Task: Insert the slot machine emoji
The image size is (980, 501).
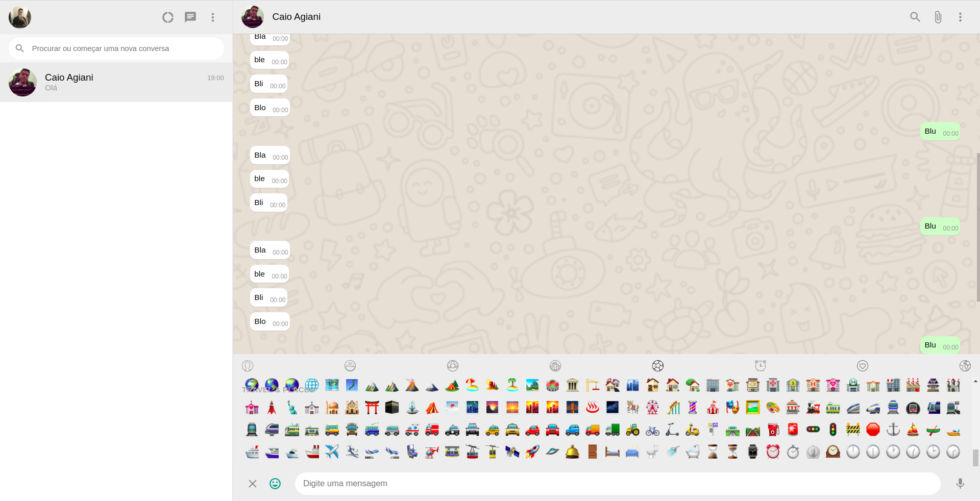Action: 793,407
